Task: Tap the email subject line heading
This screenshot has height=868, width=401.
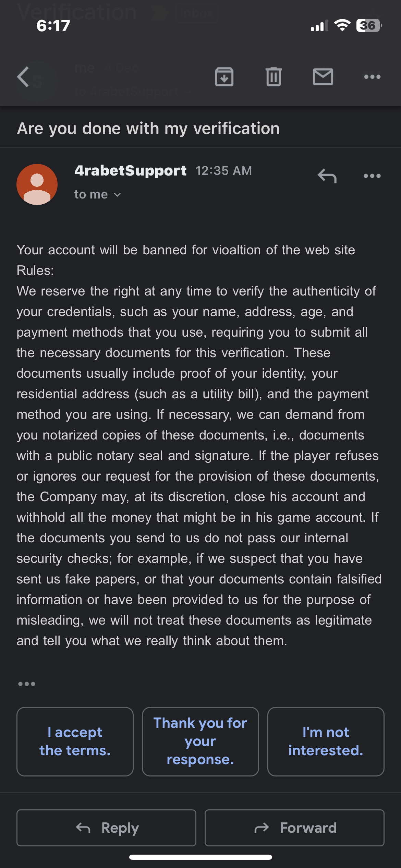Action: [148, 129]
